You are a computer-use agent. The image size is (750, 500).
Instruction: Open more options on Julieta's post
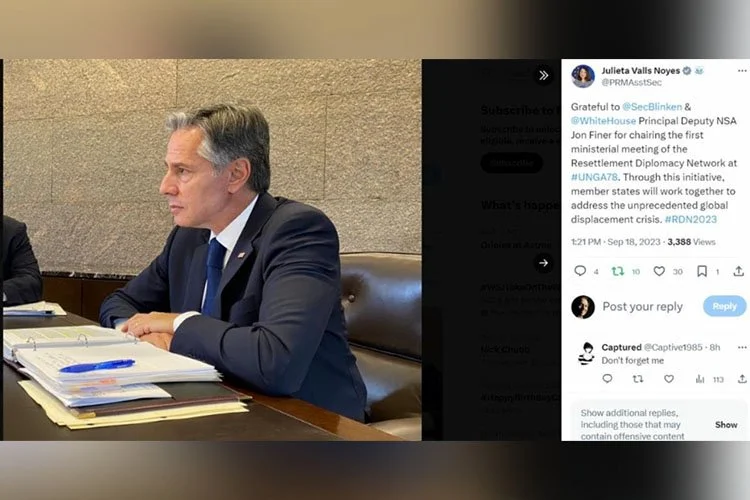pos(742,71)
